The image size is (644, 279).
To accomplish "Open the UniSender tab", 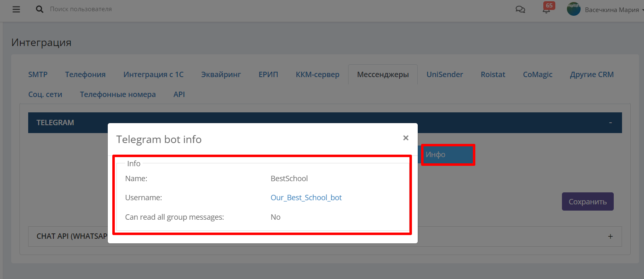I will pyautogui.click(x=445, y=75).
